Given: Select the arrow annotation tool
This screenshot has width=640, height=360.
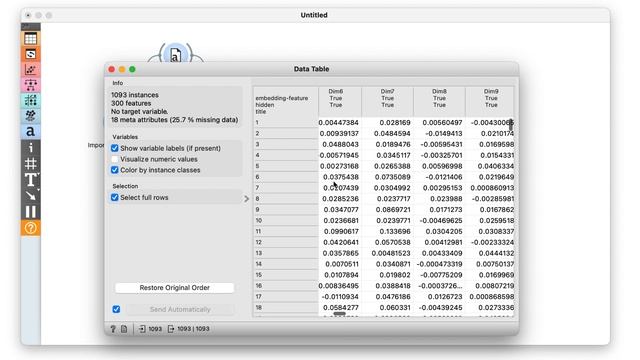Looking at the screenshot, I should coord(31,196).
